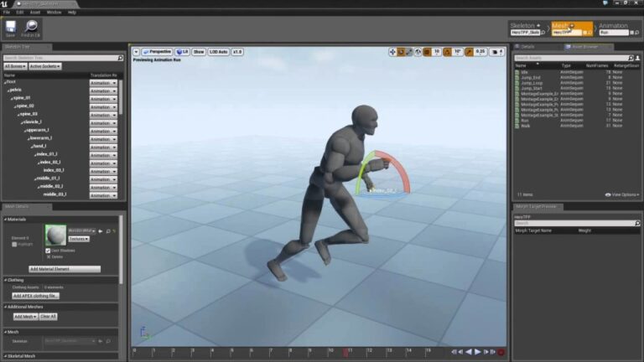Select the rotate gizmo tool icon
The width and height of the screenshot is (644, 362).
click(402, 52)
